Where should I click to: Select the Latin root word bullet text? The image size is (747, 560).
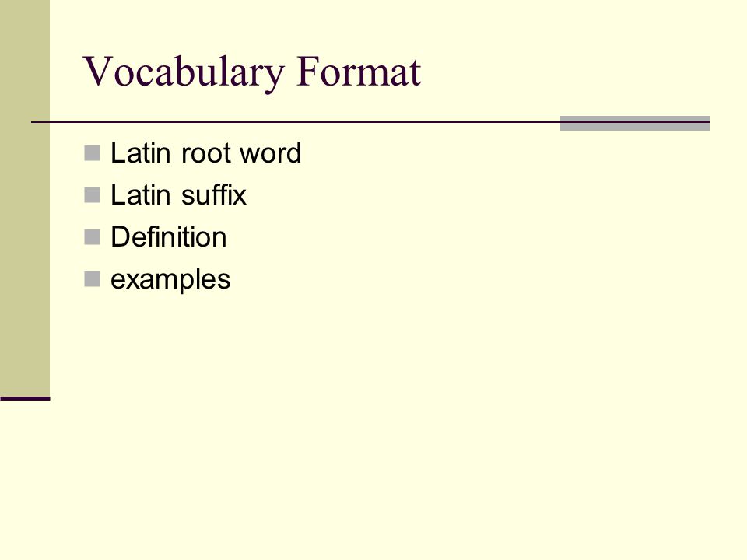(x=205, y=153)
